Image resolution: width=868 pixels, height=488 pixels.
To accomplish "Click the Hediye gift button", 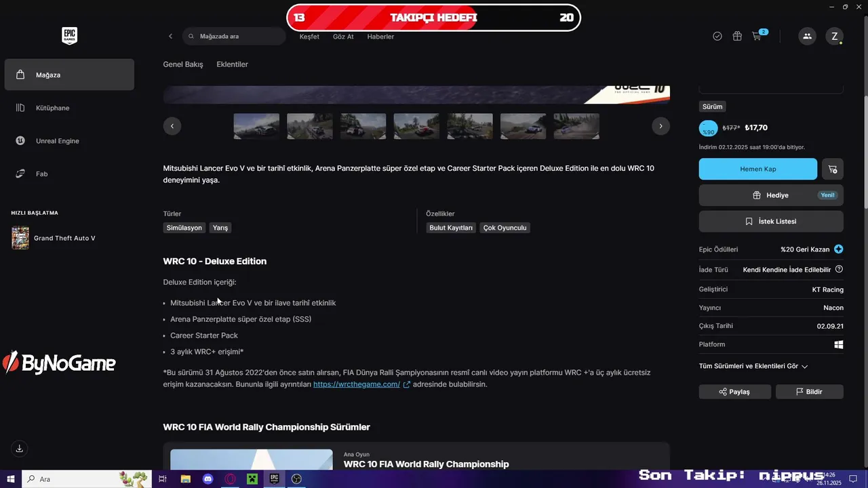I will [771, 195].
